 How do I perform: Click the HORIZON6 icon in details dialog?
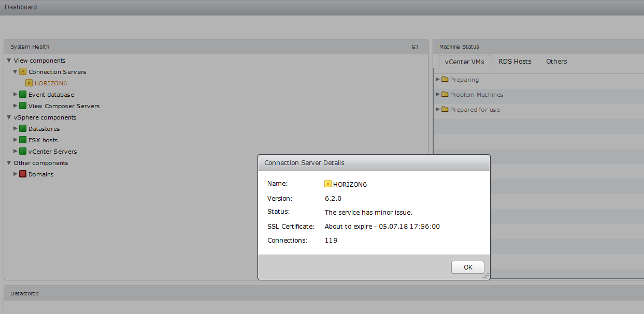coord(328,184)
